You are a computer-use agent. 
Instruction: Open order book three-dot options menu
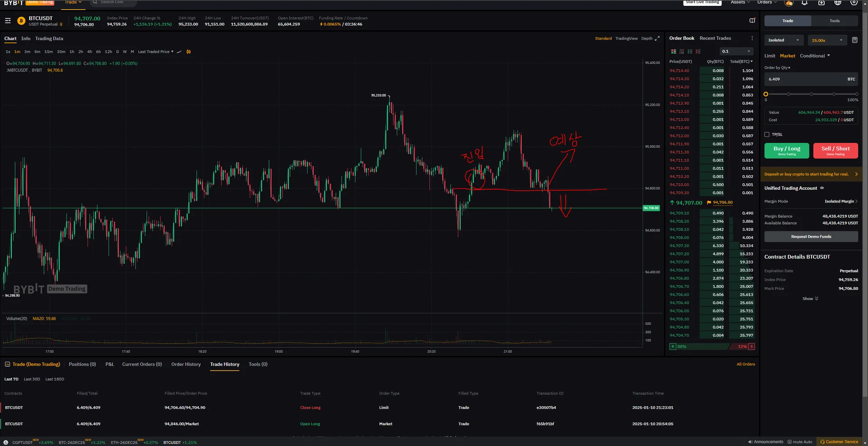(x=752, y=38)
